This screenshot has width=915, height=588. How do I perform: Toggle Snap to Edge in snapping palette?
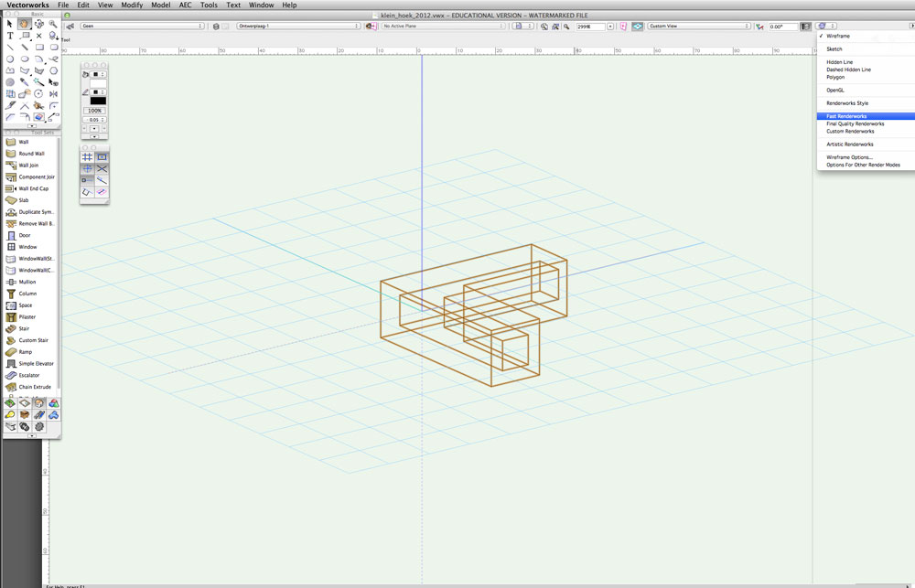(102, 180)
